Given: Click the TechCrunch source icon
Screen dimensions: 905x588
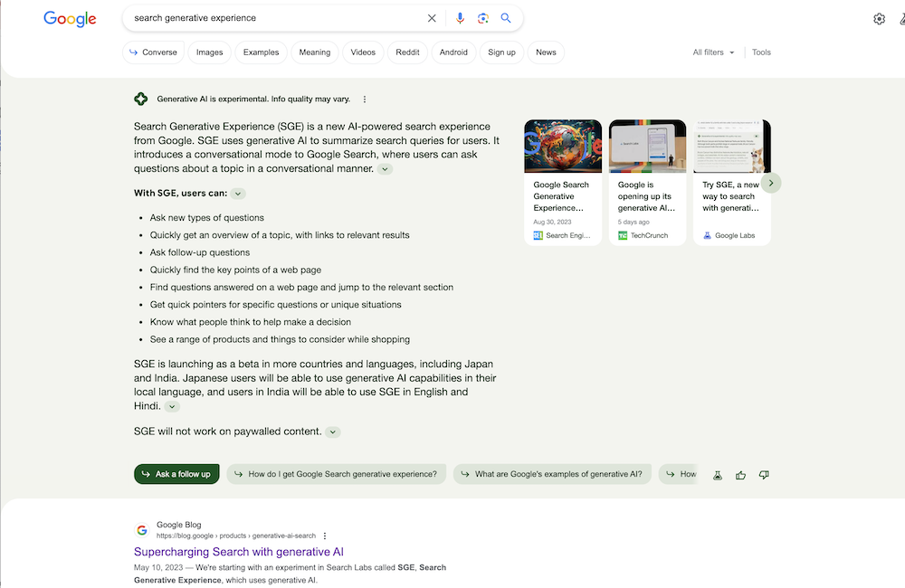Looking at the screenshot, I should pyautogui.click(x=623, y=235).
